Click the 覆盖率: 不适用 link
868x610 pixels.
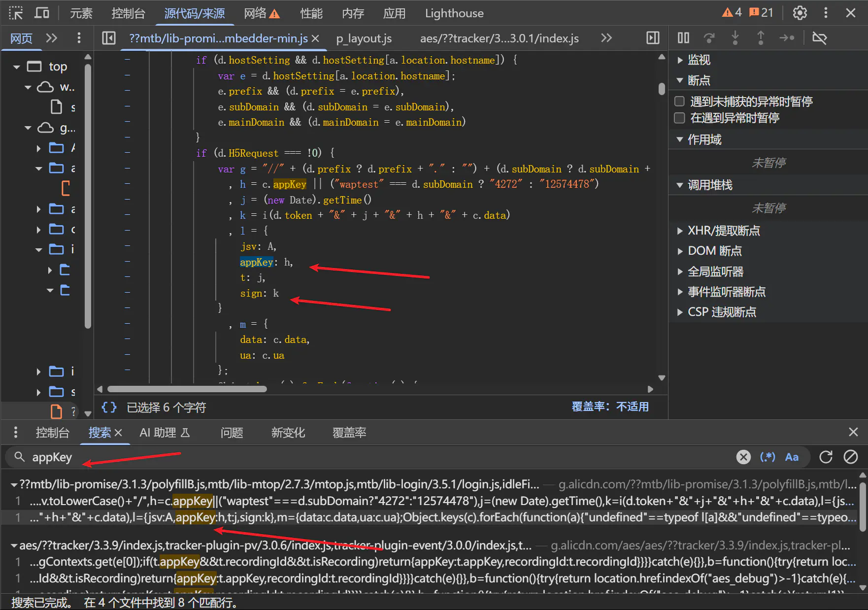click(x=610, y=407)
